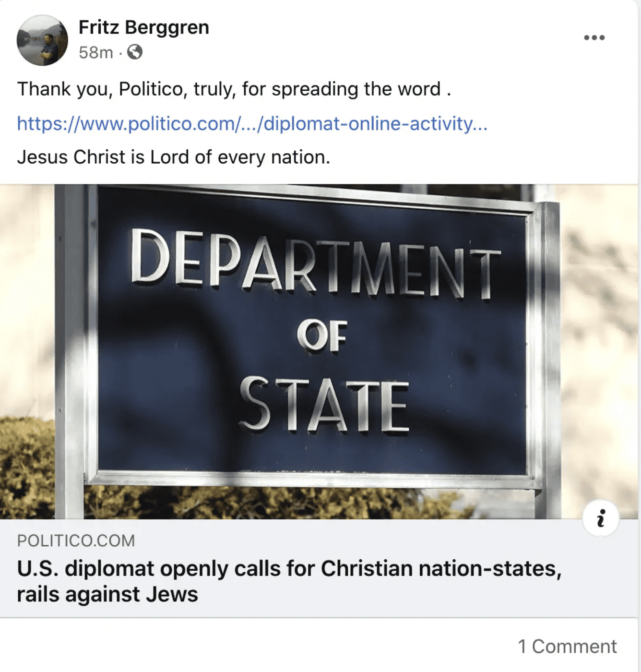Screen dimensions: 641x672
Task: Click 'rails against Jews' headline second line
Action: (x=107, y=594)
